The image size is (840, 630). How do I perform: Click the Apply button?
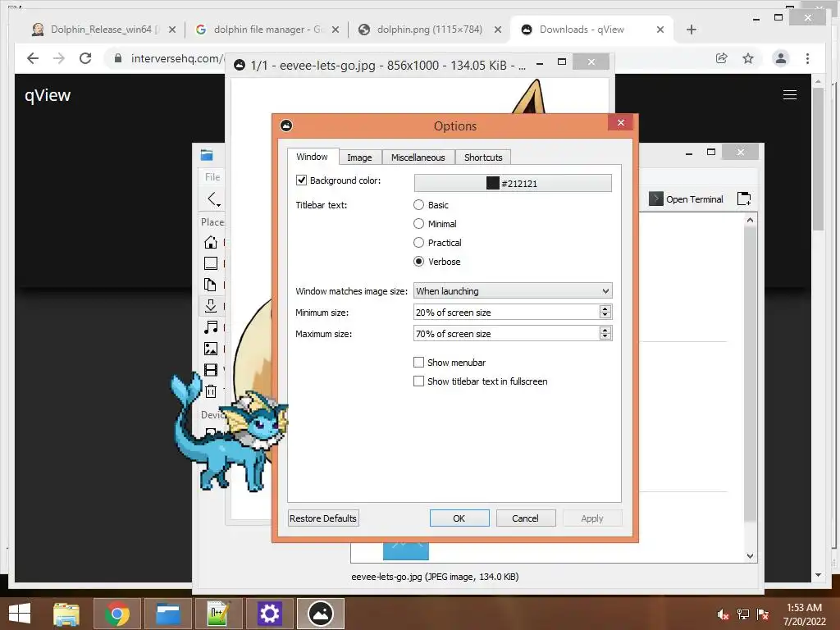click(x=592, y=518)
